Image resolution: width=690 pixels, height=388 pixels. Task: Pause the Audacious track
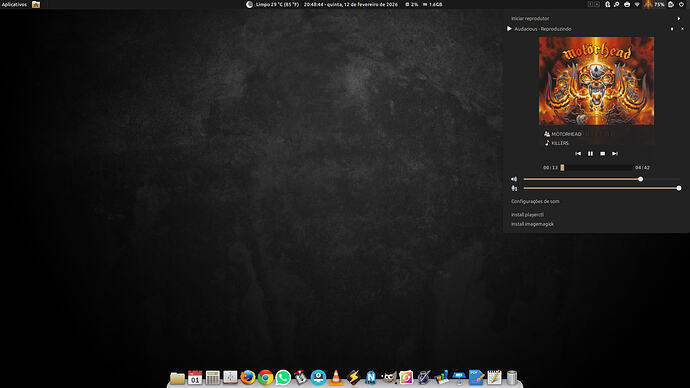point(590,154)
